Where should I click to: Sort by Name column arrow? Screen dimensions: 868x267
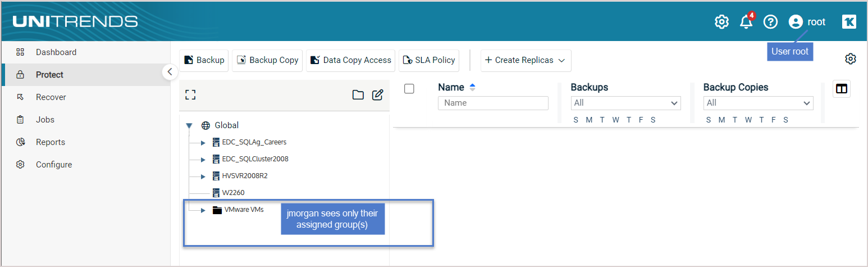point(472,87)
